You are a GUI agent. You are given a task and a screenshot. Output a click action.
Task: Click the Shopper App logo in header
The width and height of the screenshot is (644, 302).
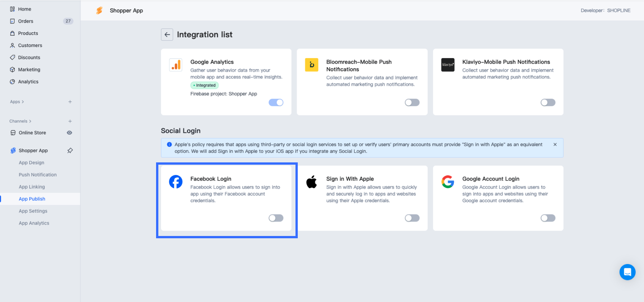pos(99,11)
